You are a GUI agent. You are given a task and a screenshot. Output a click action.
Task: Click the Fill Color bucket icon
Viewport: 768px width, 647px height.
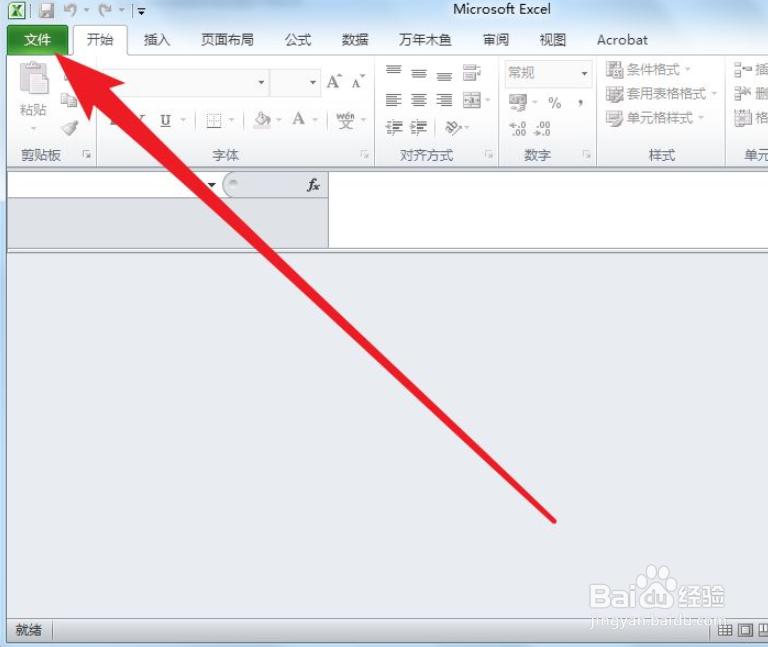click(263, 120)
